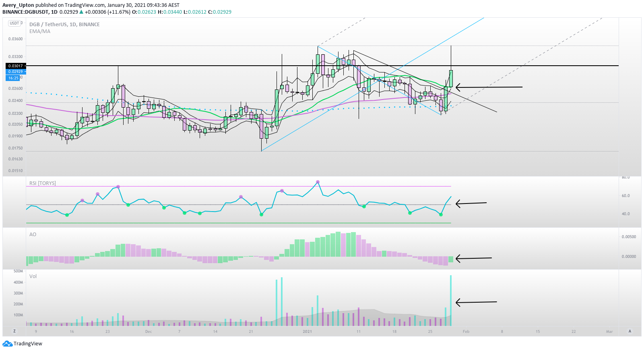Click the 0.00500 value on AO axis

point(629,237)
